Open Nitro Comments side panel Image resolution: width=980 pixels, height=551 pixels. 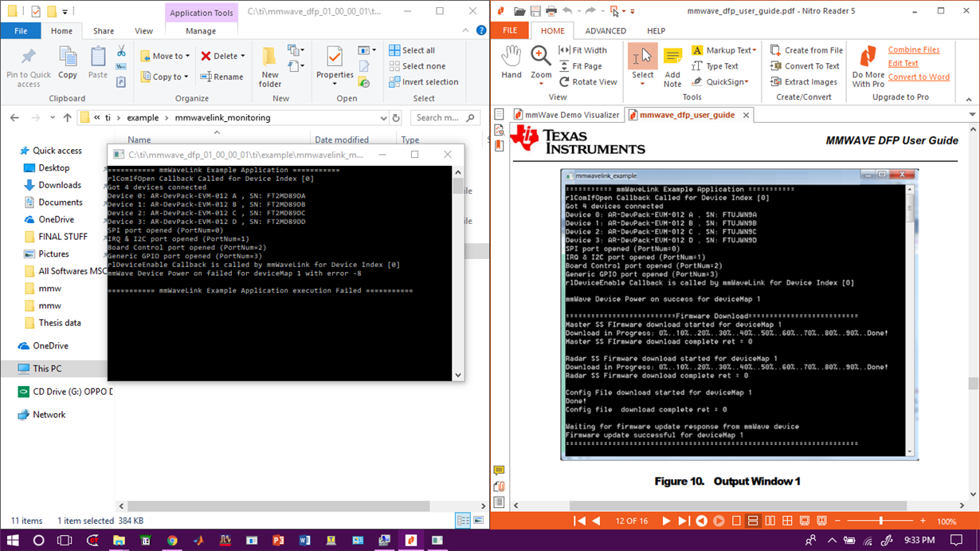tap(499, 470)
